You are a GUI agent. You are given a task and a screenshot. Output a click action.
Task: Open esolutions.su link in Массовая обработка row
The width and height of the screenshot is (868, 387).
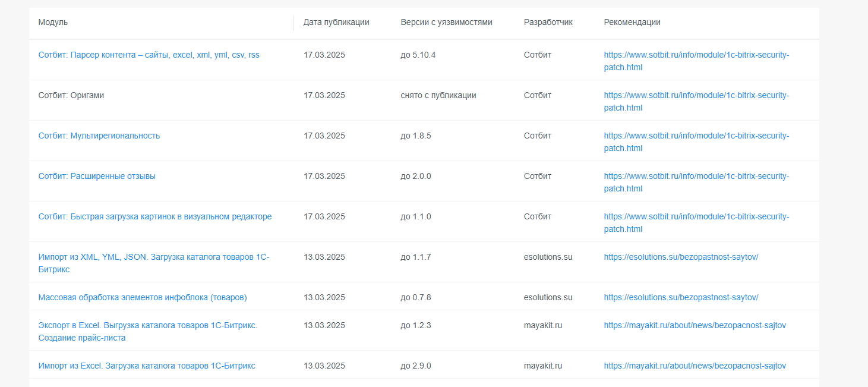(x=681, y=297)
